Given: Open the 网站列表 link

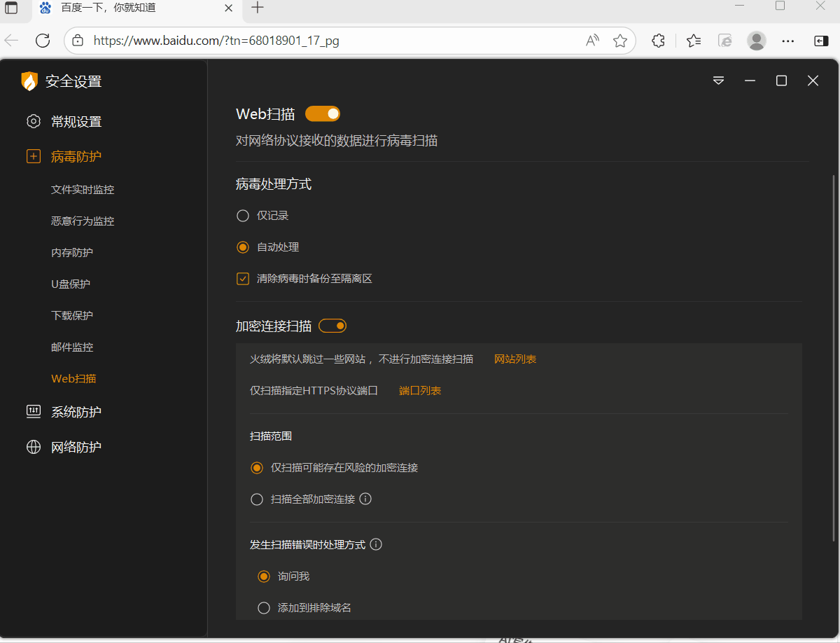Looking at the screenshot, I should tap(515, 359).
